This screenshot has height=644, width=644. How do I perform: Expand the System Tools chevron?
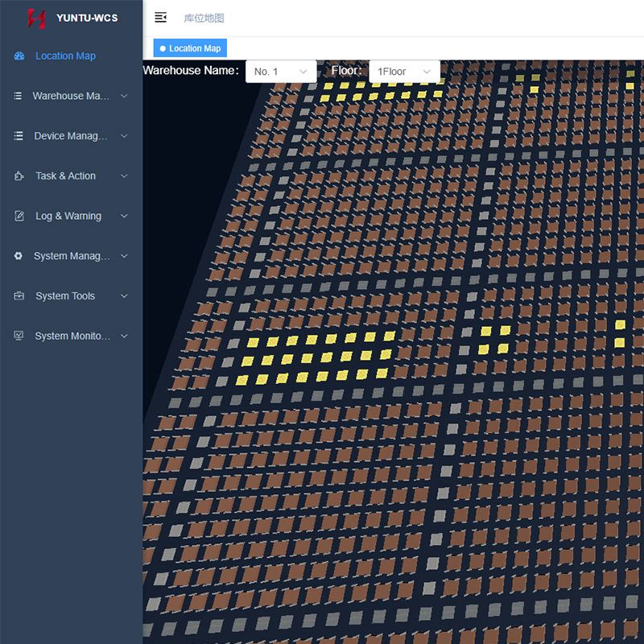pyautogui.click(x=124, y=296)
